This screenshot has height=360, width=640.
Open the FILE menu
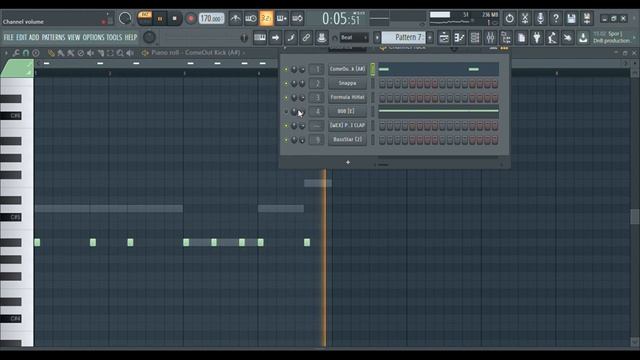[x=9, y=38]
